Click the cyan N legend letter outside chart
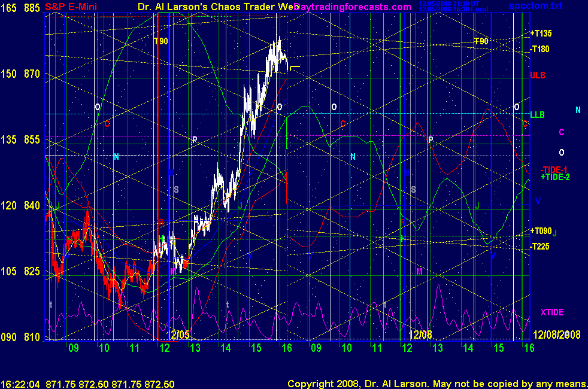Image resolution: width=588 pixels, height=389 pixels. (x=578, y=110)
